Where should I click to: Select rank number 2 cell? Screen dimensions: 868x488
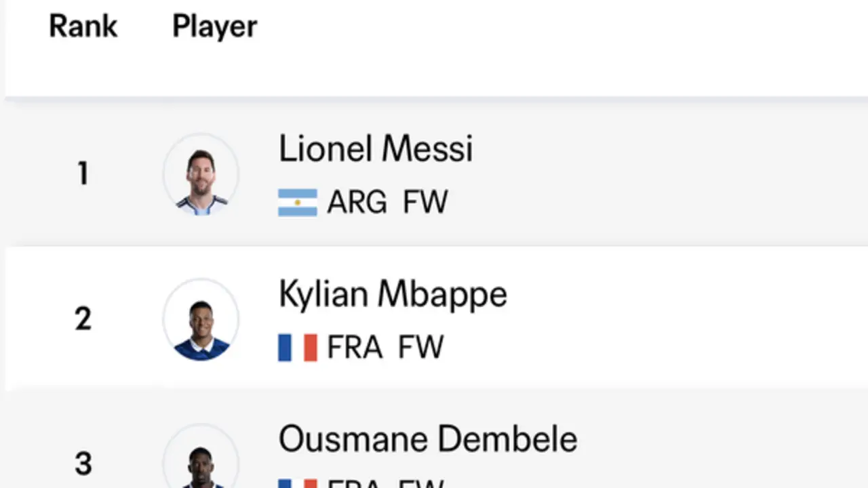(x=83, y=319)
